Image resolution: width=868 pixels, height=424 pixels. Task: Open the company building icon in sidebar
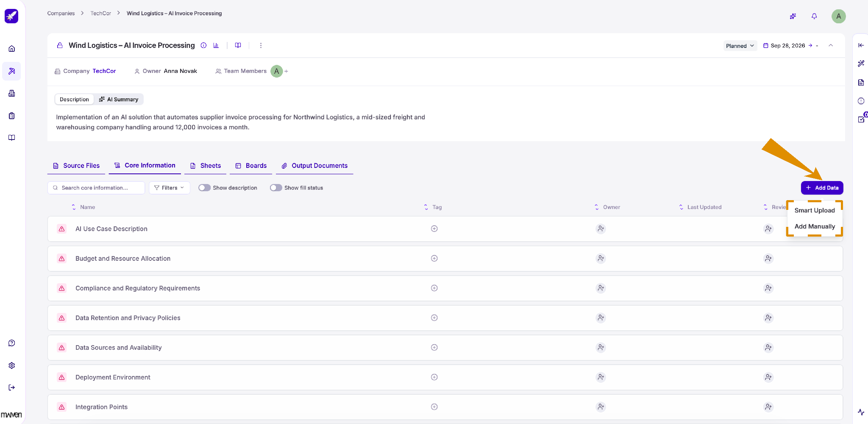point(12,93)
